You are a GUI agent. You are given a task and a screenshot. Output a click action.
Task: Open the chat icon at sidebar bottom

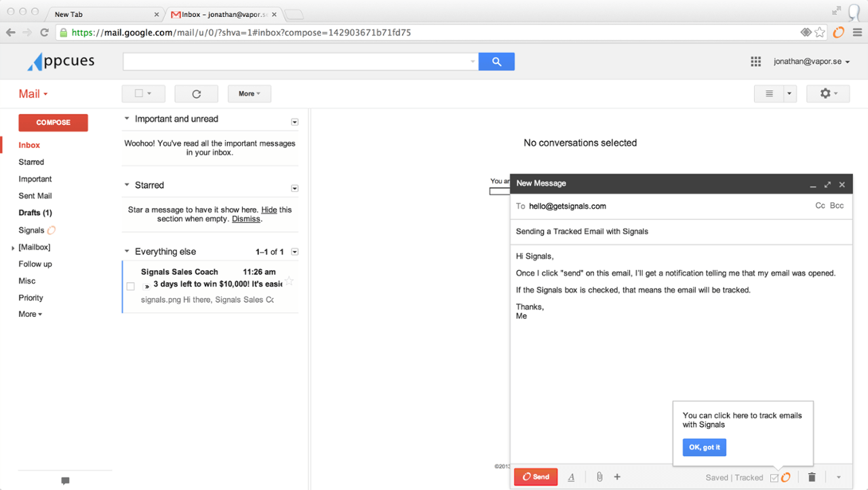pos(65,480)
